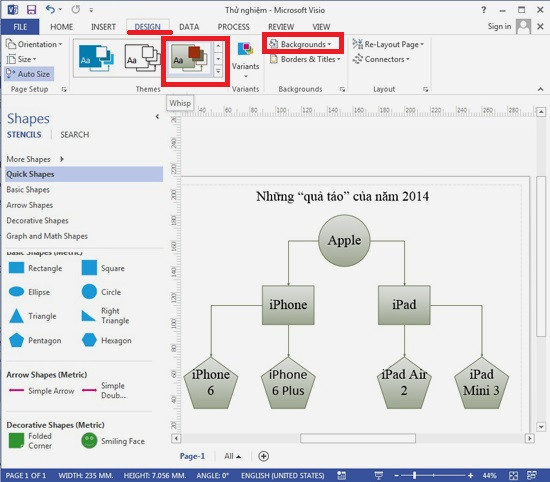Open the Help question mark
The height and width of the screenshot is (482, 550).
coord(484,10)
